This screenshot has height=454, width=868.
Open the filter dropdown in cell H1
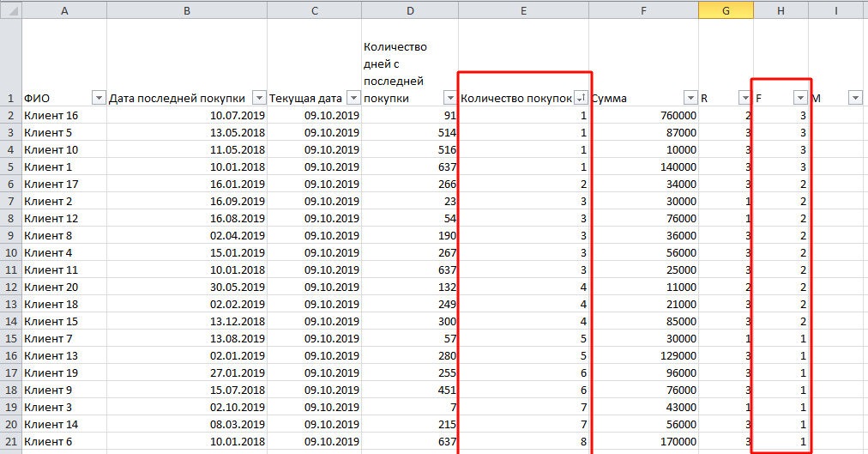pyautogui.click(x=800, y=98)
